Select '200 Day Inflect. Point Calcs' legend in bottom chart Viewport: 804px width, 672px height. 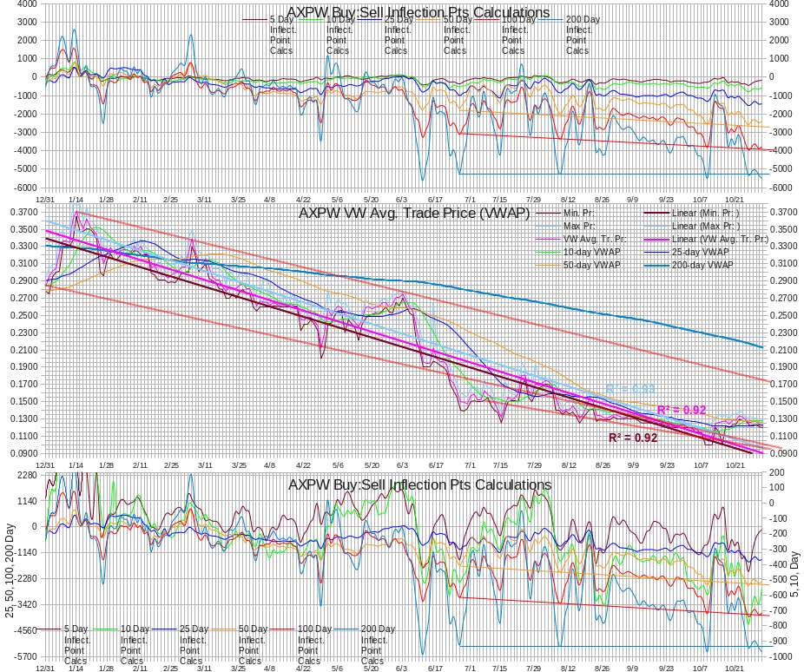364,645
